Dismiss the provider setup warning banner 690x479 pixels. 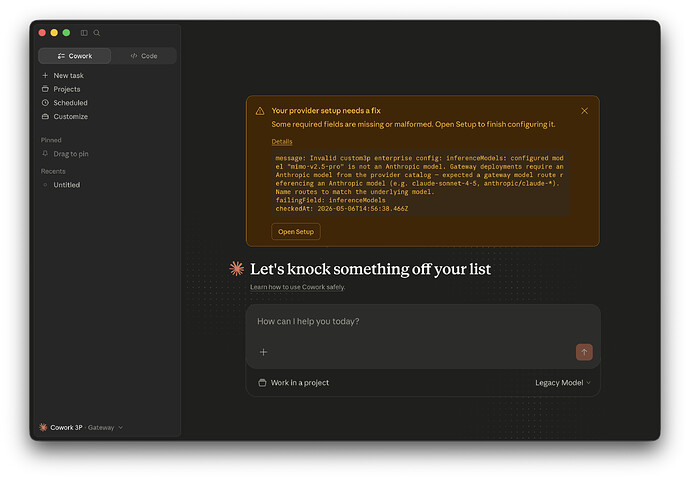pos(584,111)
